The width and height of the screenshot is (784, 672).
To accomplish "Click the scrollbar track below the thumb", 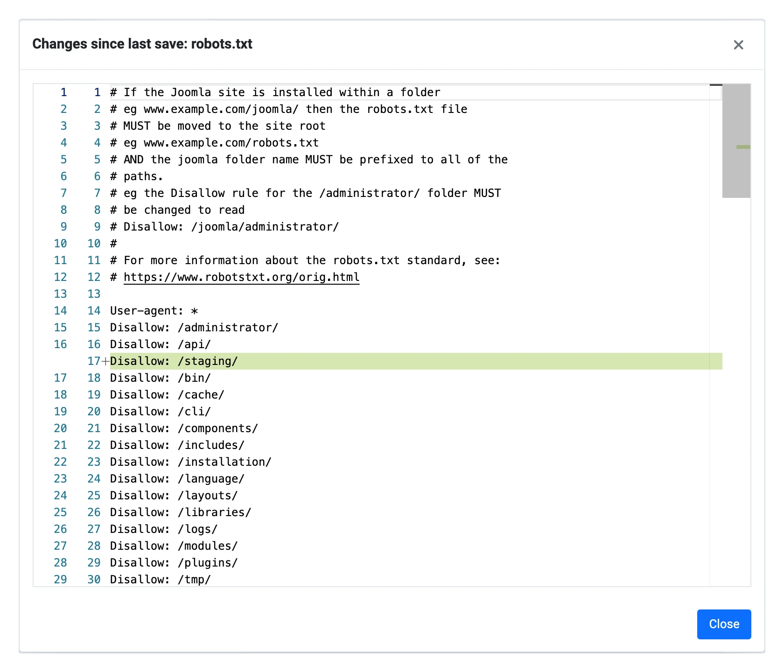I will click(736, 392).
